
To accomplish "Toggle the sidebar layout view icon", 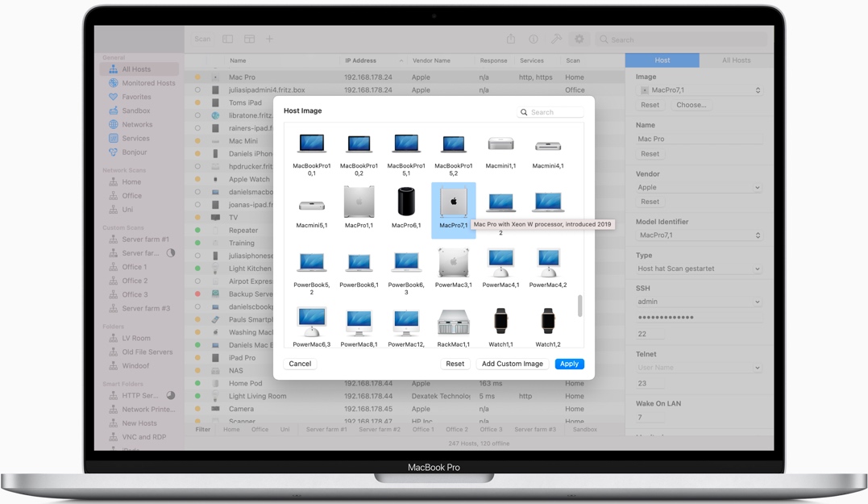I will (x=228, y=39).
